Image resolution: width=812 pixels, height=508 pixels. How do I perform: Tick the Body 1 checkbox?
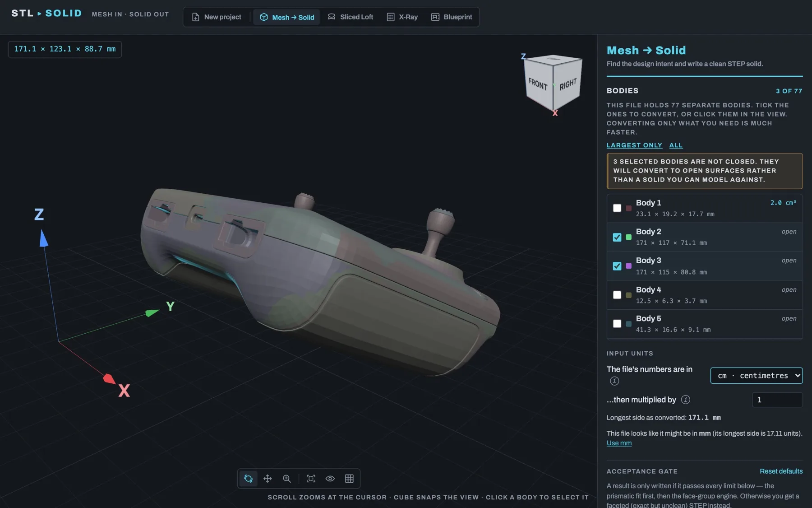click(x=617, y=208)
